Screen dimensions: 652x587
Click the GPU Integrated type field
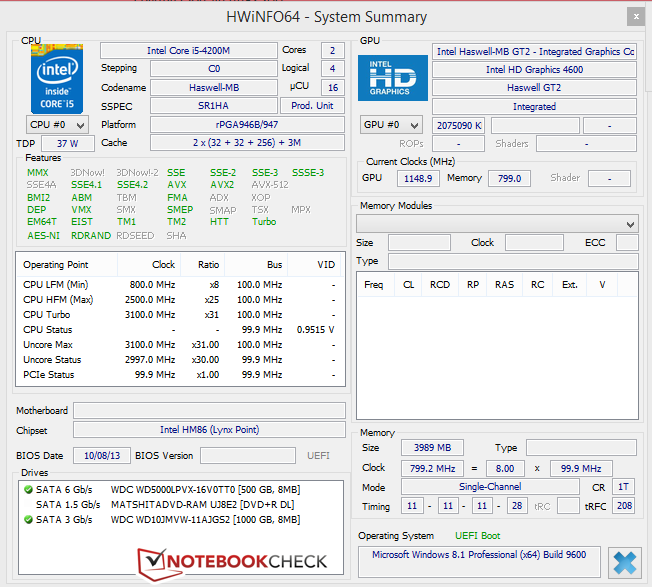[534, 106]
